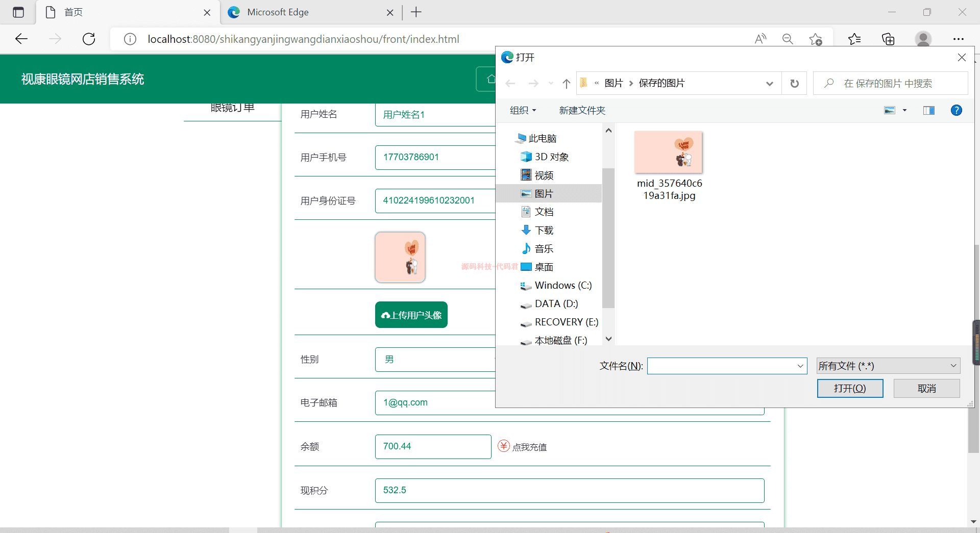Search within 保存的图片 folder
The width and height of the screenshot is (980, 533).
891,83
